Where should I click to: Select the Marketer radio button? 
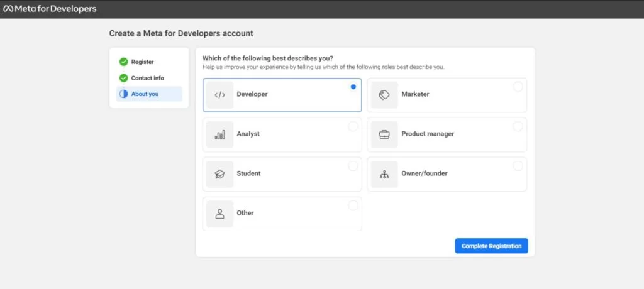pyautogui.click(x=518, y=87)
